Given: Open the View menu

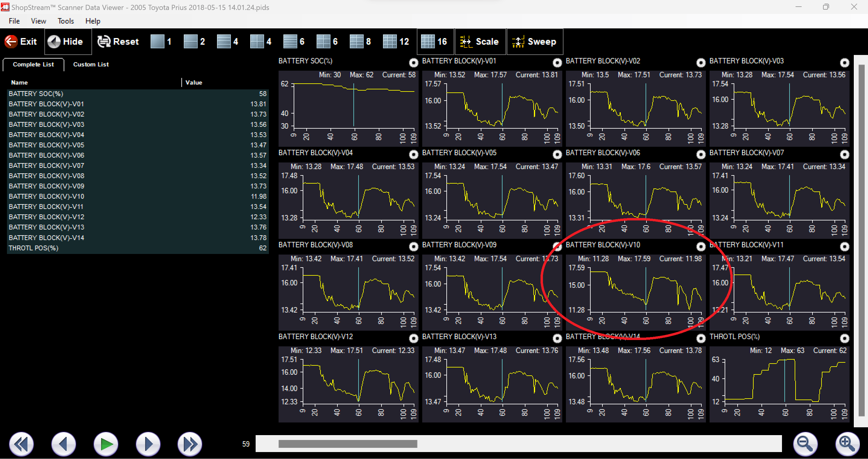Looking at the screenshot, I should click(38, 21).
